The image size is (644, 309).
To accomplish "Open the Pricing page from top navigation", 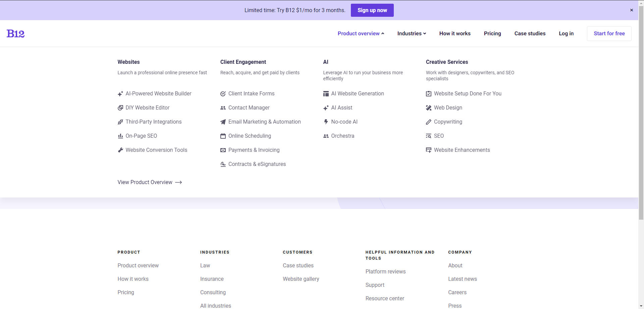I will (x=492, y=34).
